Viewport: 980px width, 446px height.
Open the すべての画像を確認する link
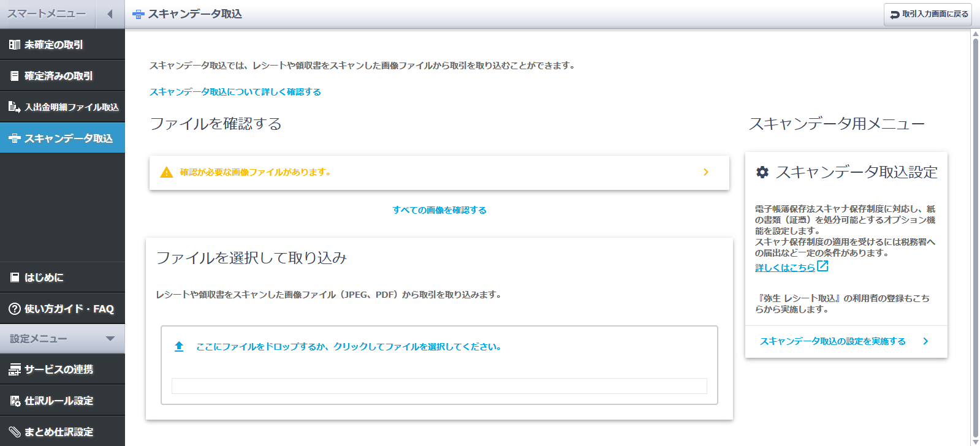439,210
